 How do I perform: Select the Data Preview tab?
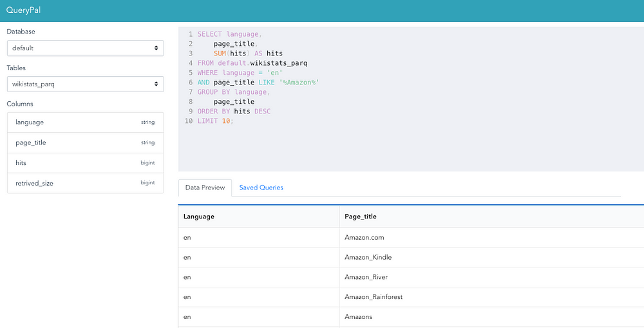tap(205, 188)
